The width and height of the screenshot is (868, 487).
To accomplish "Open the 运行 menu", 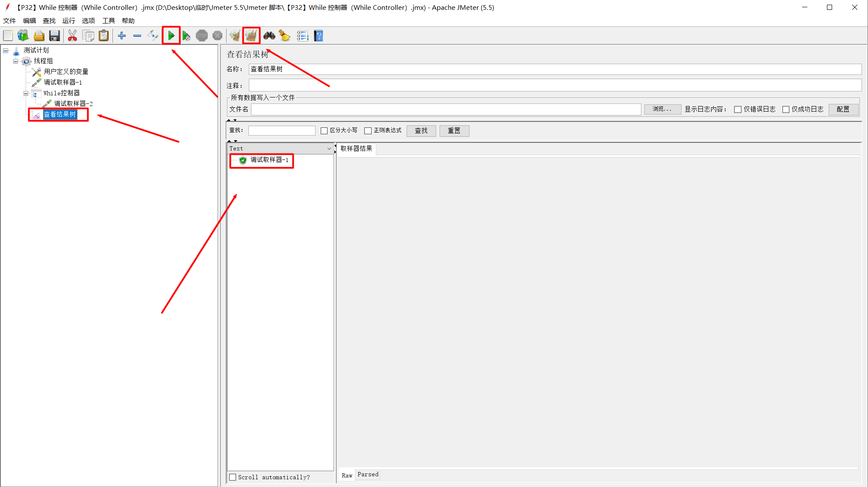I will coord(69,21).
